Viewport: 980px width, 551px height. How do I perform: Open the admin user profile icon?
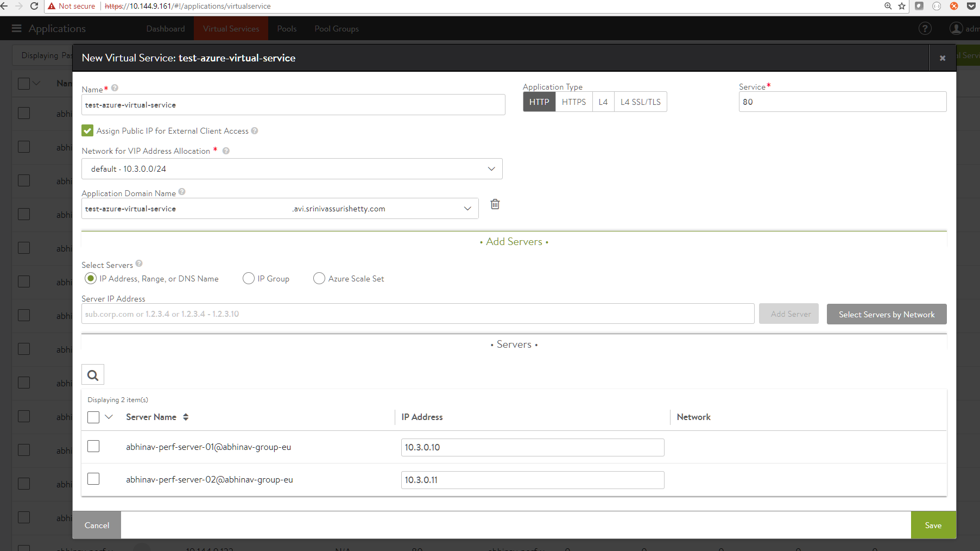click(956, 28)
